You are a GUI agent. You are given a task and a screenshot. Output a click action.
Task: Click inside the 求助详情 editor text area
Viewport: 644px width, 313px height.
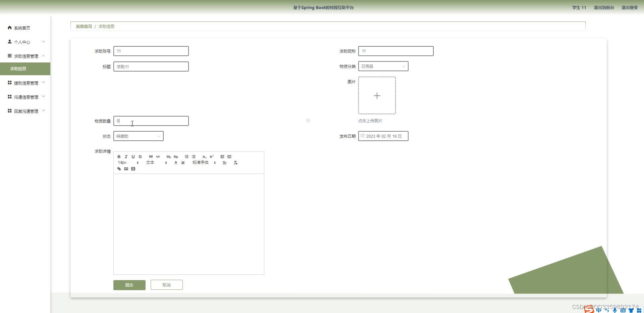pos(189,224)
